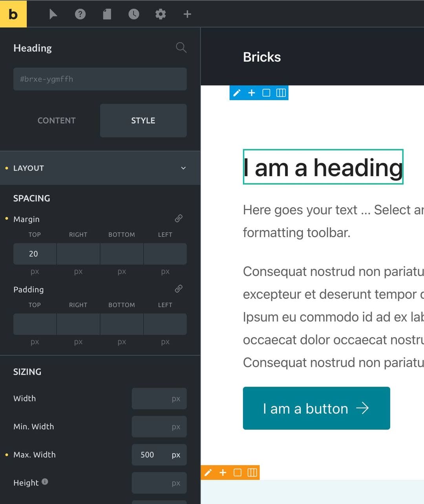
Task: Open element search with the magnifier icon
Action: [x=181, y=48]
